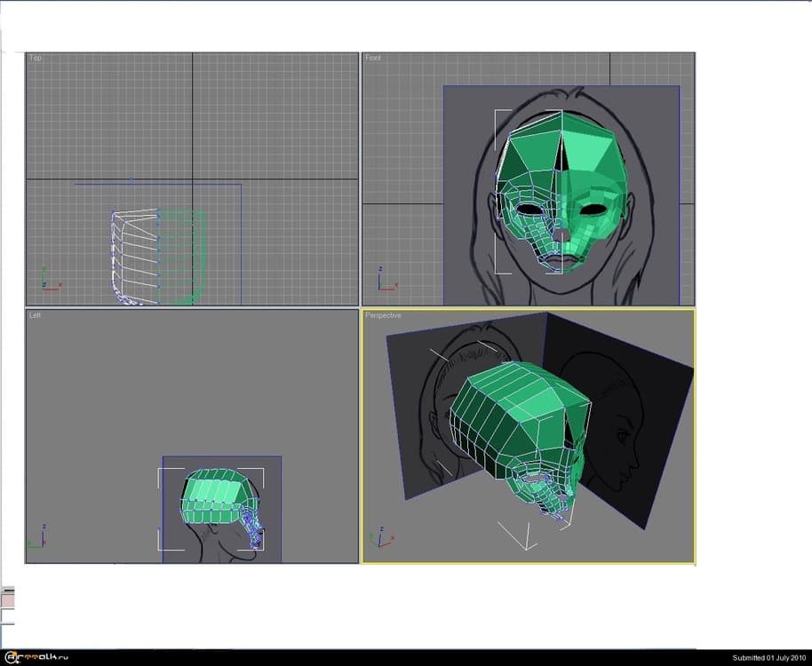Viewport: 812px width, 666px height.
Task: Select the left eye hole in Front view
Action: pos(526,210)
